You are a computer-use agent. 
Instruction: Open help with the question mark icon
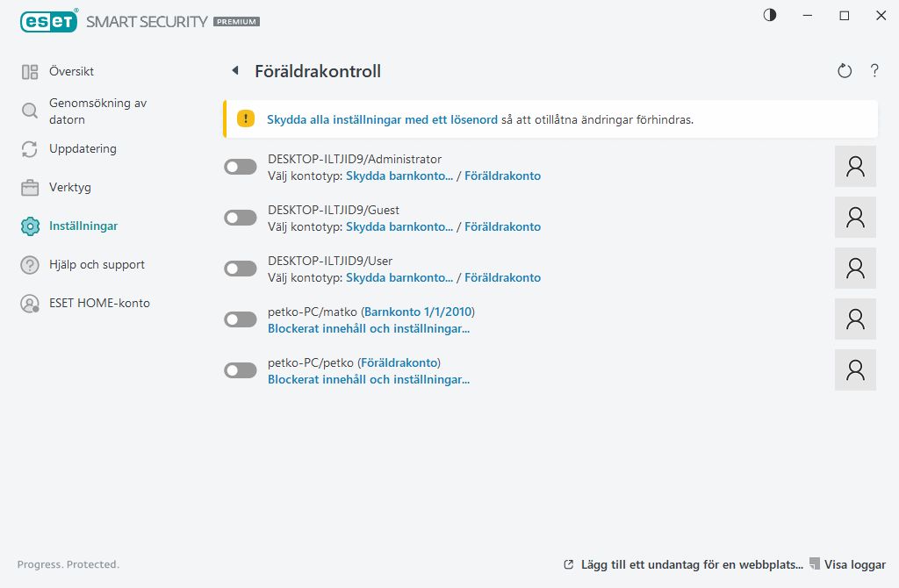(x=874, y=71)
